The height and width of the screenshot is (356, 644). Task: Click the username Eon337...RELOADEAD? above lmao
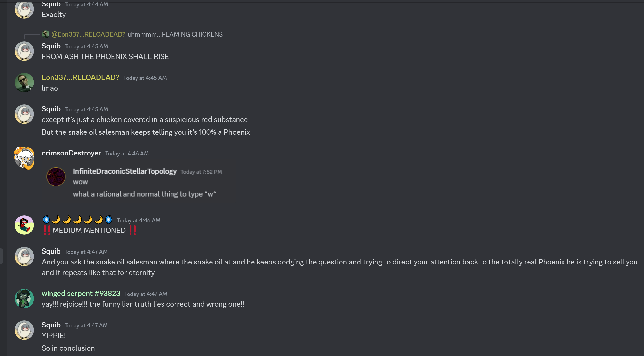tap(80, 77)
